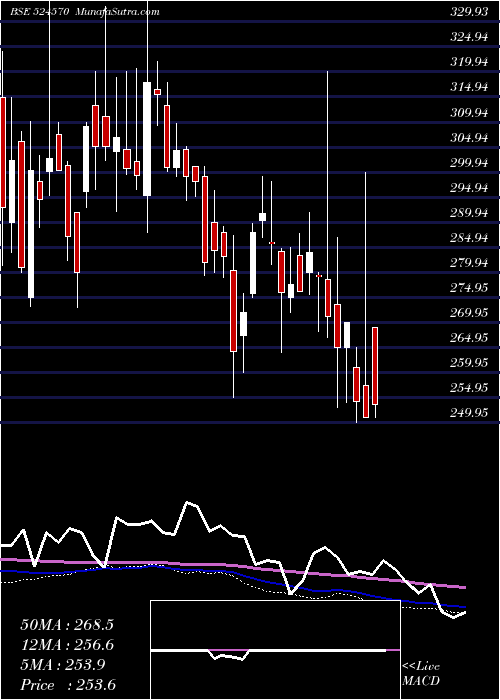This screenshot has width=500, height=700.
Task: Click the last red candlestick on the chart
Action: coord(375,366)
